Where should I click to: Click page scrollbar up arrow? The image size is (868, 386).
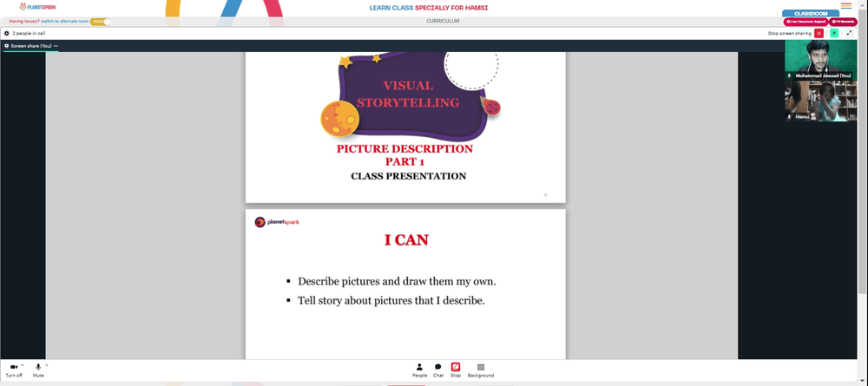click(864, 3)
